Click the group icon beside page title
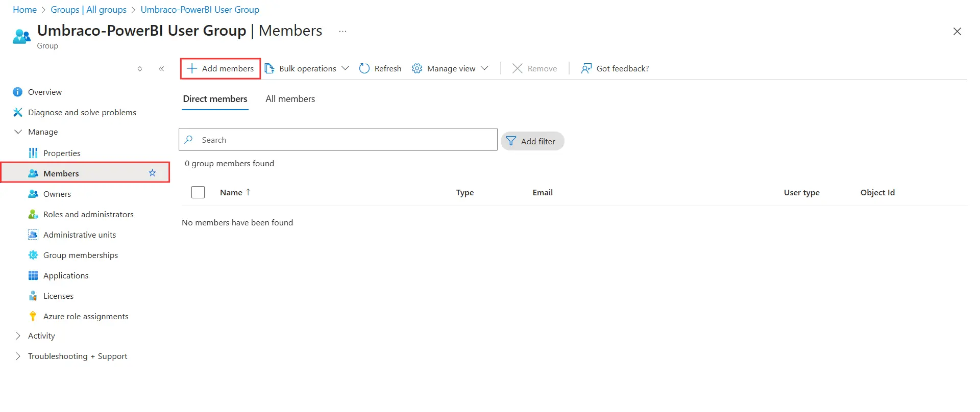 tap(21, 36)
